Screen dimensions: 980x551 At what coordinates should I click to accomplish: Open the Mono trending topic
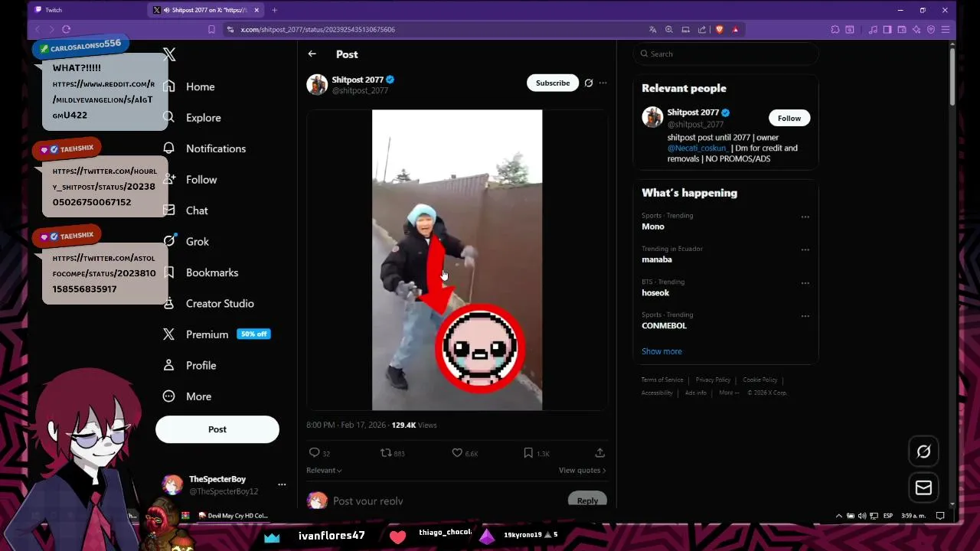[653, 227]
